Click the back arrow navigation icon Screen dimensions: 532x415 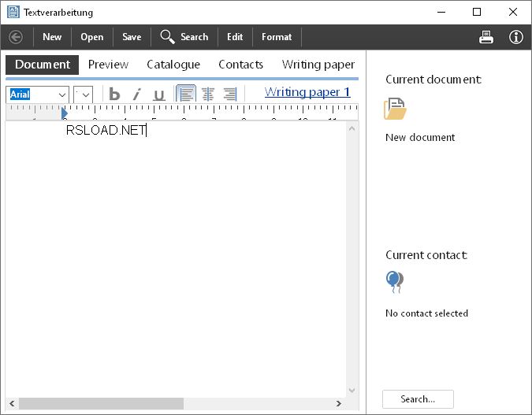click(x=16, y=37)
